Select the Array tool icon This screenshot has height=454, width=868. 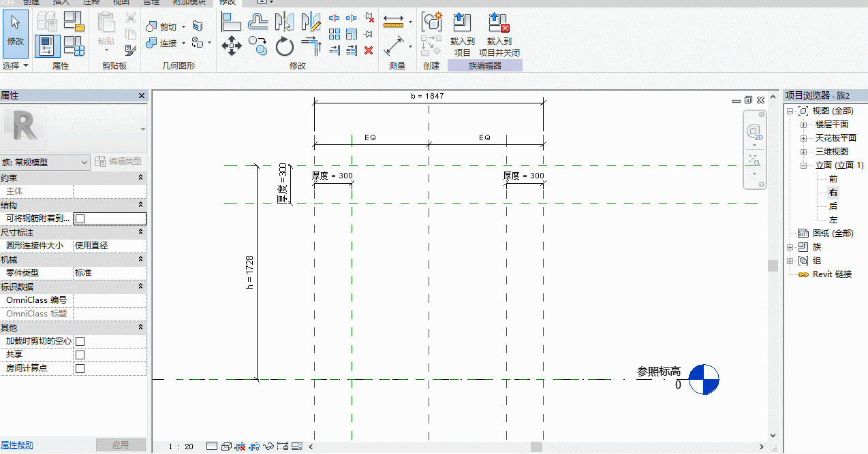coord(335,34)
